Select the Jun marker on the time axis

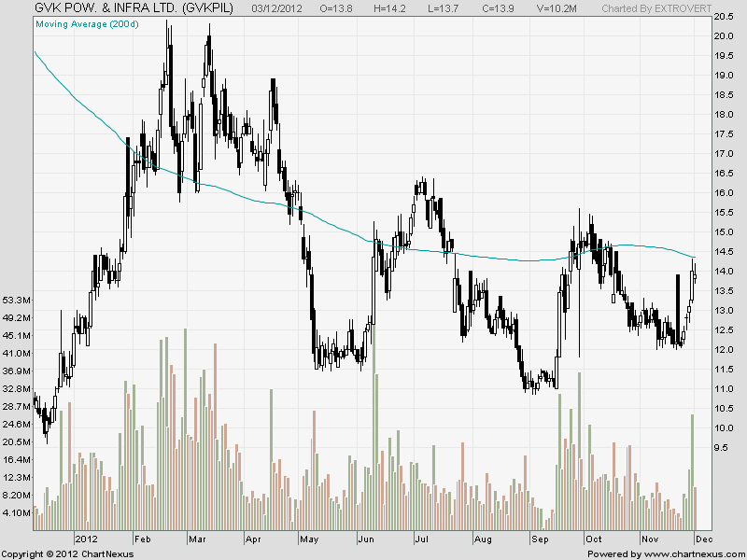coord(365,539)
